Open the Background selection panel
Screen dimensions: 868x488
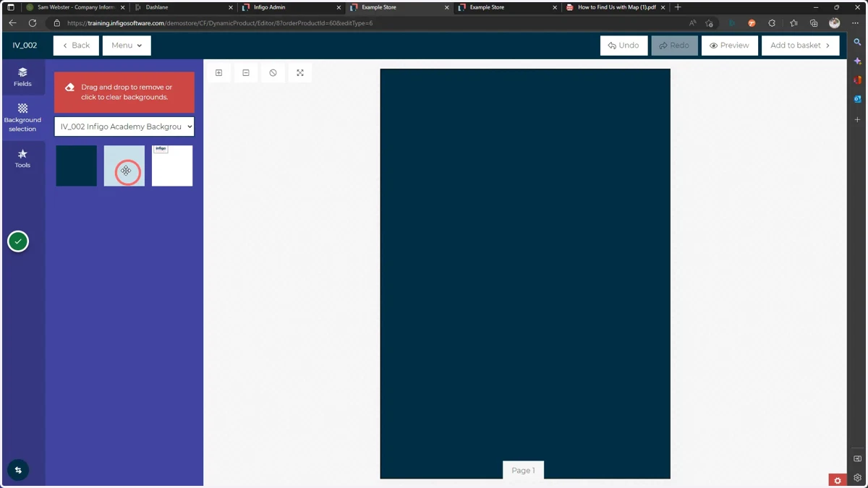pyautogui.click(x=22, y=118)
